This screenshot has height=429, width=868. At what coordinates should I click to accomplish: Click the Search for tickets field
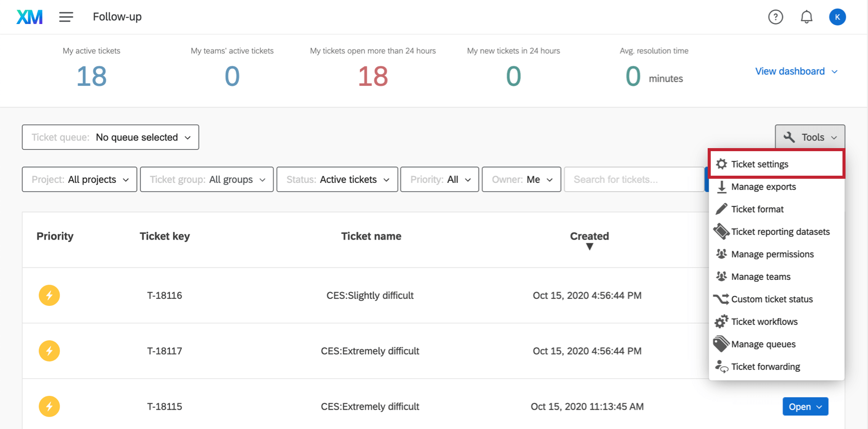tap(634, 179)
